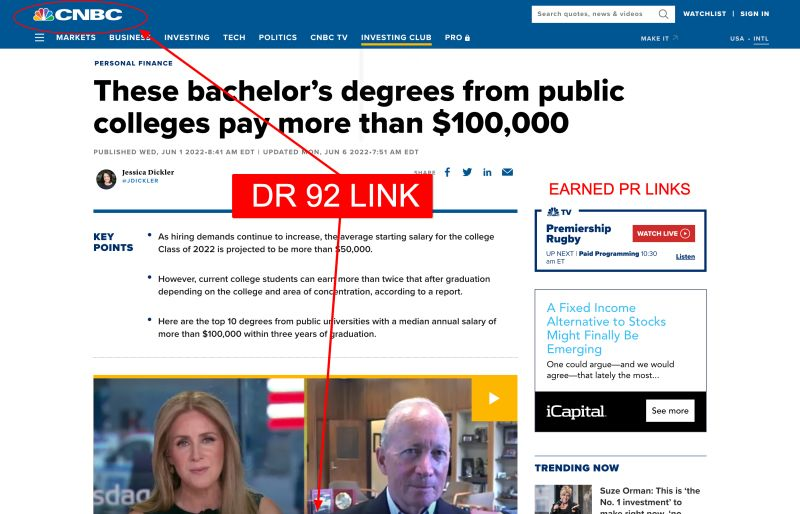Click the PRO lock icon

click(467, 38)
